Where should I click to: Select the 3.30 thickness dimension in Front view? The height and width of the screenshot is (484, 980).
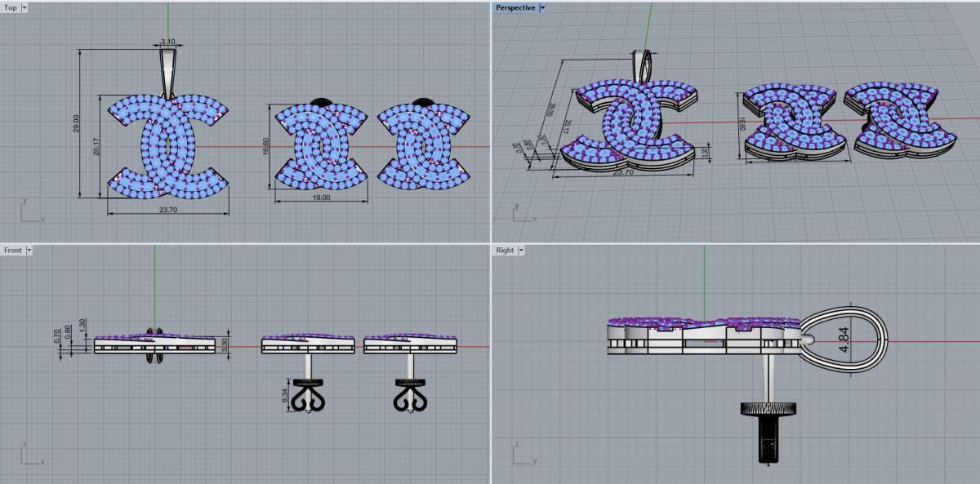[226, 344]
